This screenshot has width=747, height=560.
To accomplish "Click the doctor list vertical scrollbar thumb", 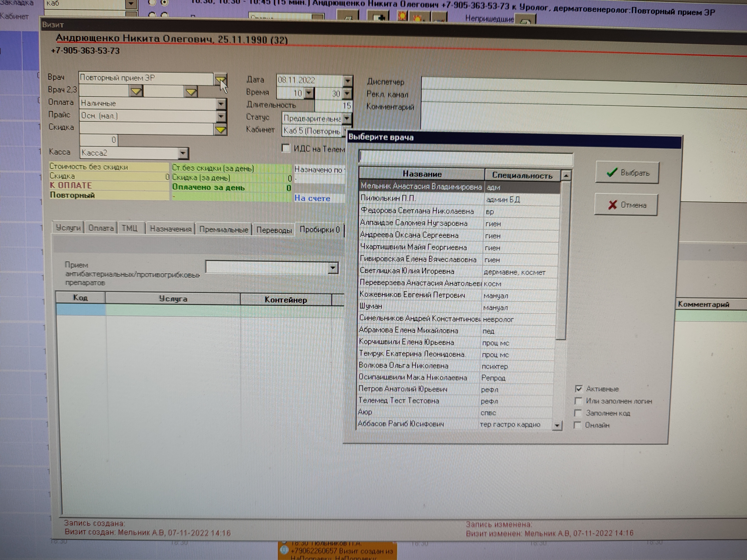I will (x=563, y=260).
